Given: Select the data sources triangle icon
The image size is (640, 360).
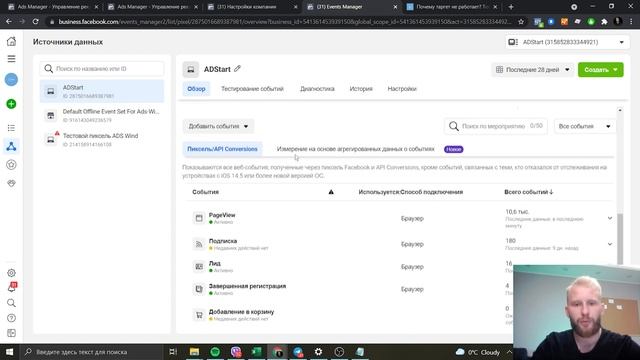Looking at the screenshot, I should (x=11, y=146).
